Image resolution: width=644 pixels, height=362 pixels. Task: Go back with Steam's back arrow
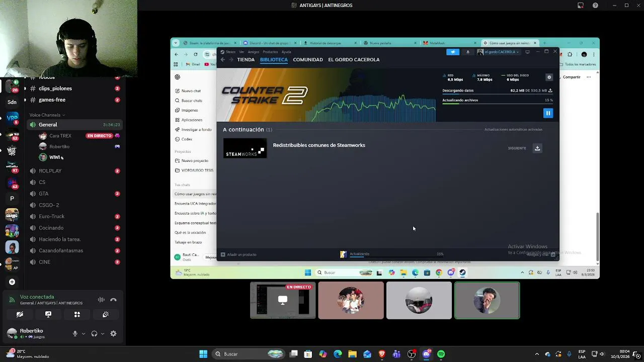pyautogui.click(x=223, y=59)
